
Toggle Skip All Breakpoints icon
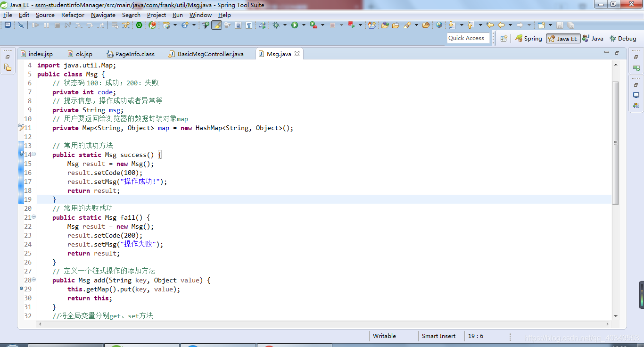(x=21, y=25)
